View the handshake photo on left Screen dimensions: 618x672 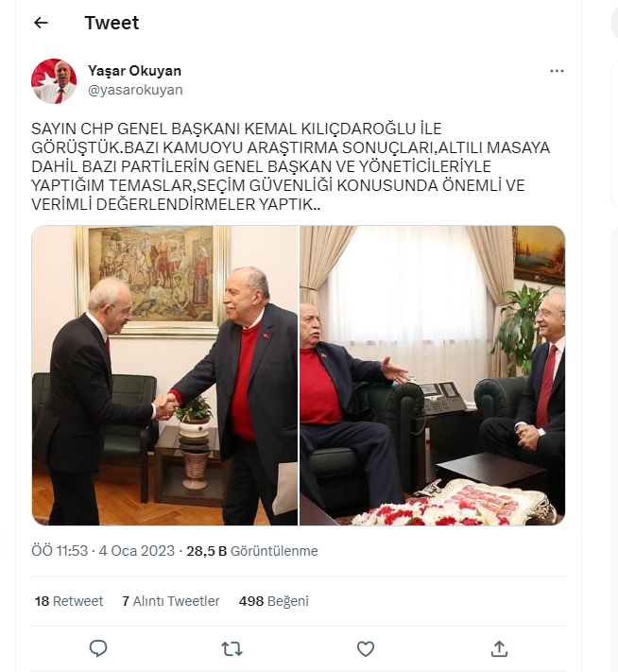tap(165, 375)
